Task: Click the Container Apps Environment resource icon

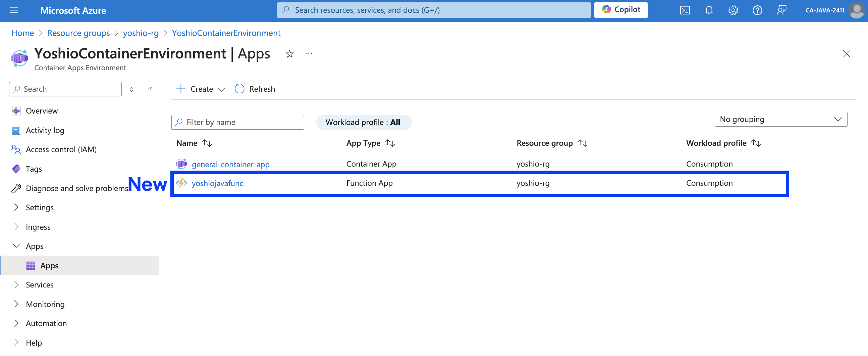Action: point(20,58)
